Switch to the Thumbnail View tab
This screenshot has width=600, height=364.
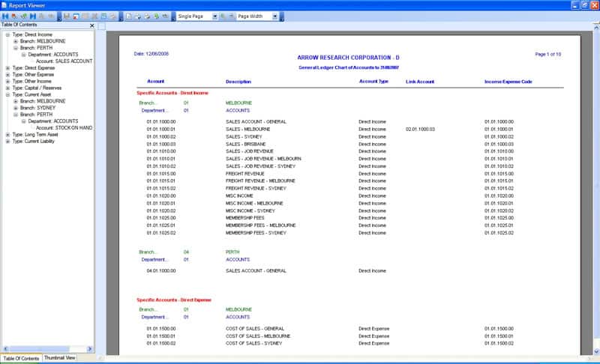pos(59,358)
